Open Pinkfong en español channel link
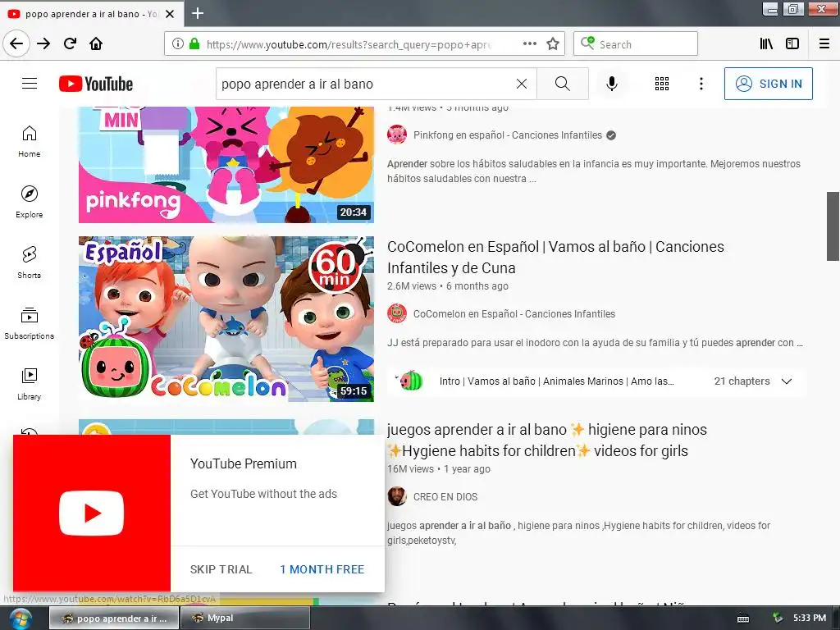This screenshot has height=630, width=840. [507, 135]
